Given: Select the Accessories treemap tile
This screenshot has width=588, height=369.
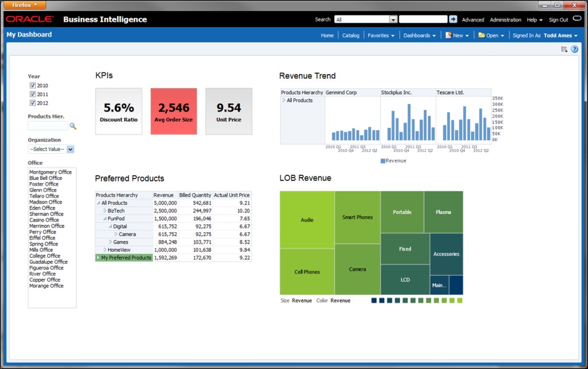Looking at the screenshot, I should pos(446,254).
